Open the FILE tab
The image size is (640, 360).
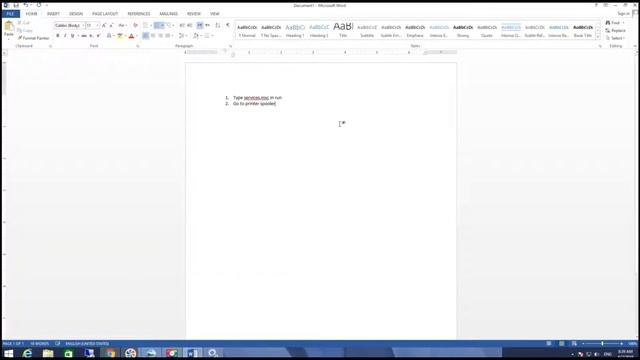click(10, 14)
